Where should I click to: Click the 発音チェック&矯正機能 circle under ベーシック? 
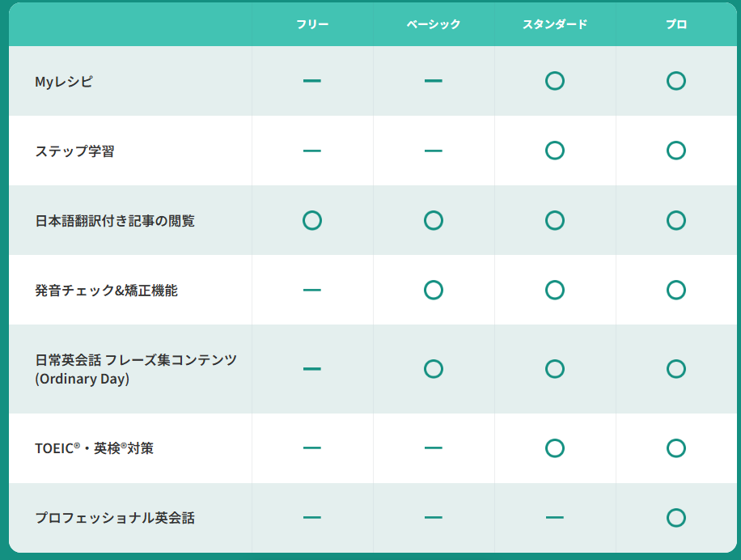point(434,290)
